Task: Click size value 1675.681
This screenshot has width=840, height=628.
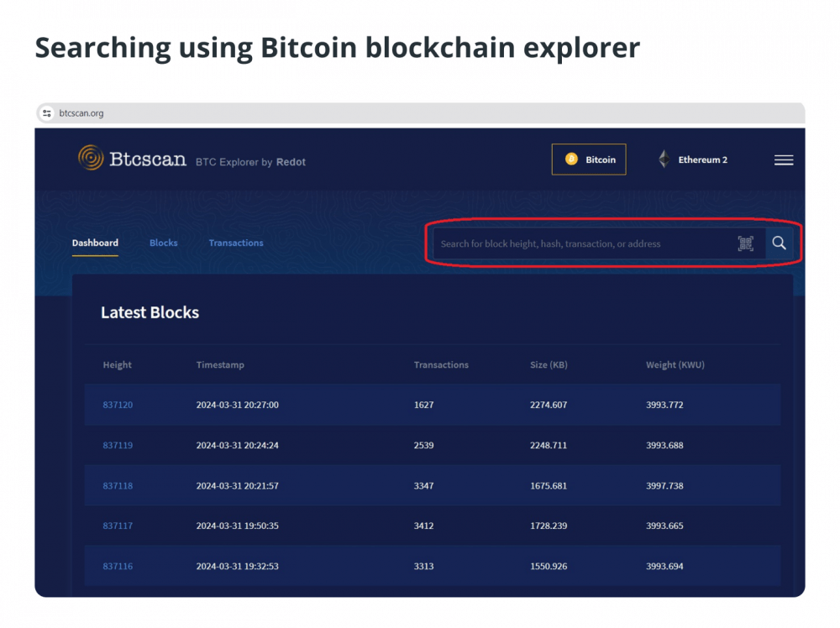Action: [549, 485]
